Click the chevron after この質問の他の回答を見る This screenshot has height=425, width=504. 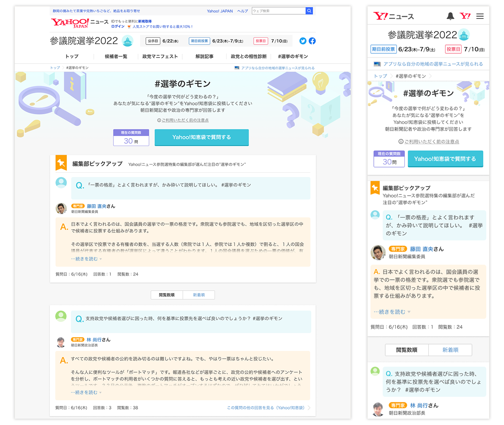pos(309,408)
